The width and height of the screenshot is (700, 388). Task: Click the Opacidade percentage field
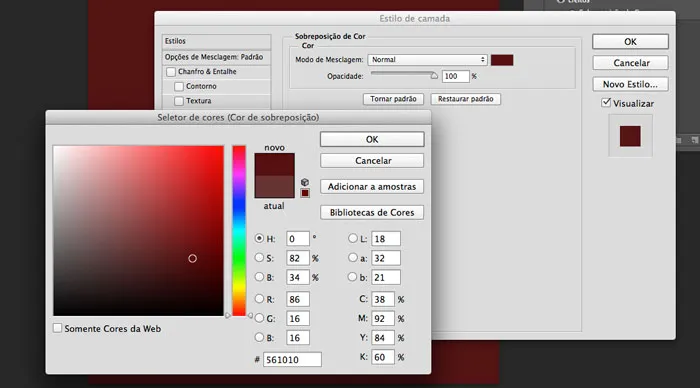point(455,76)
